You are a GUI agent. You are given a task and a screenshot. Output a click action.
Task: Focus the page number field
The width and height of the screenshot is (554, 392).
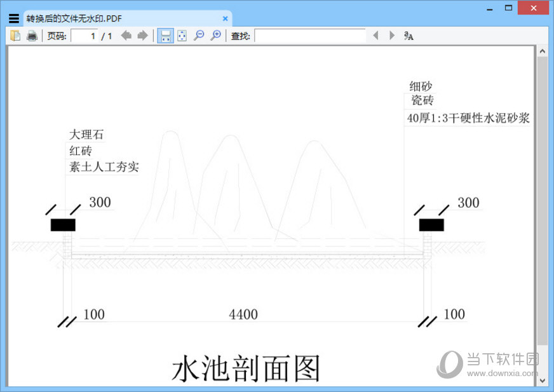(84, 36)
